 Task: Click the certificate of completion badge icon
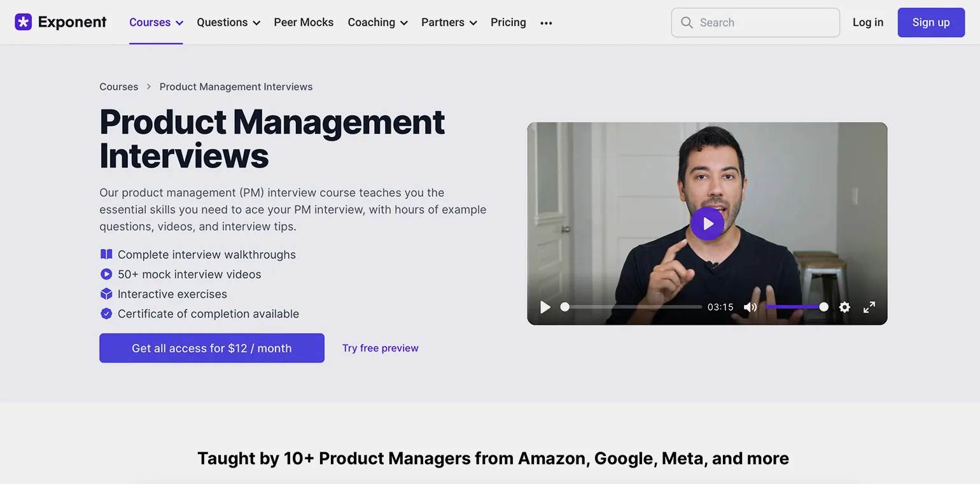[x=106, y=313]
